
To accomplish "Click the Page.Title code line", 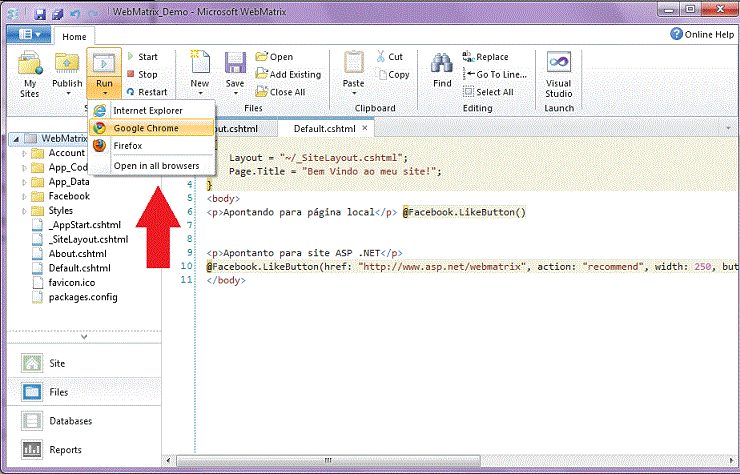I will 335,171.
